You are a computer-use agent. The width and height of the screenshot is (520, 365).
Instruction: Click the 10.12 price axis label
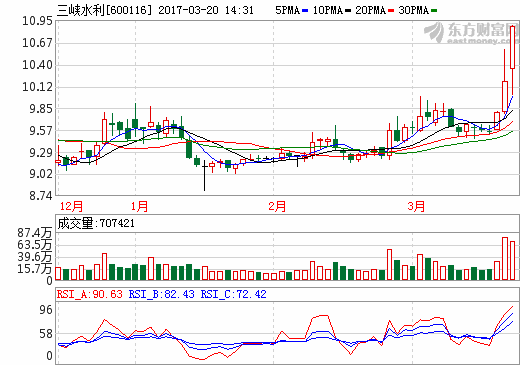[x=37, y=87]
